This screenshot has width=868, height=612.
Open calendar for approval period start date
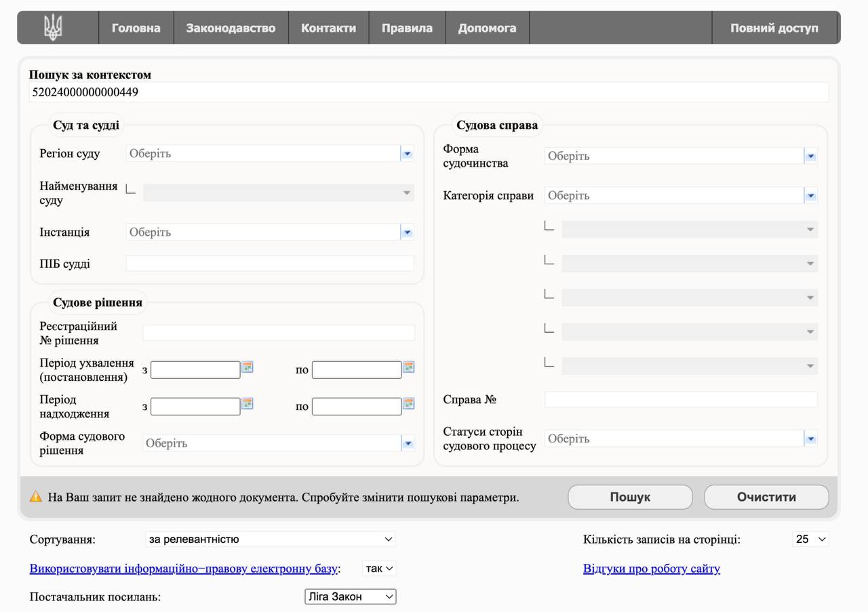(x=248, y=367)
